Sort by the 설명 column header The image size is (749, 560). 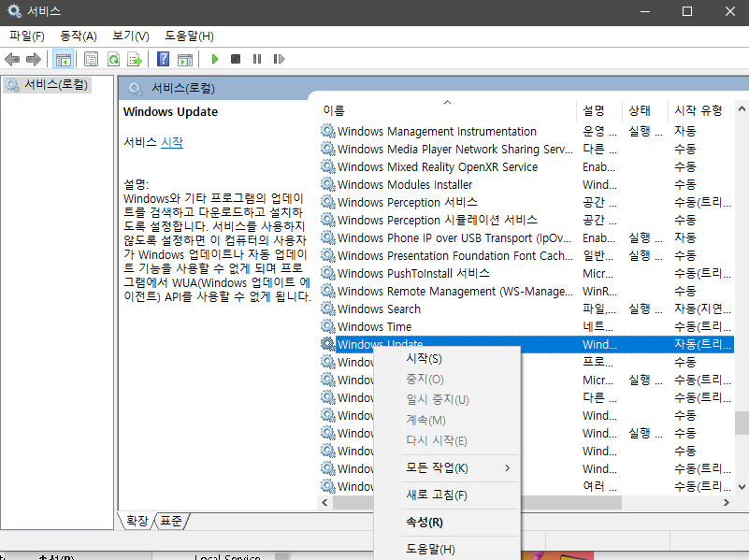tap(599, 110)
